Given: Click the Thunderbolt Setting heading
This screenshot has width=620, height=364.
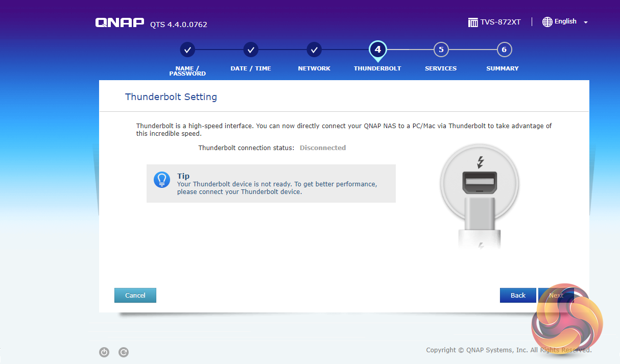Looking at the screenshot, I should 171,96.
